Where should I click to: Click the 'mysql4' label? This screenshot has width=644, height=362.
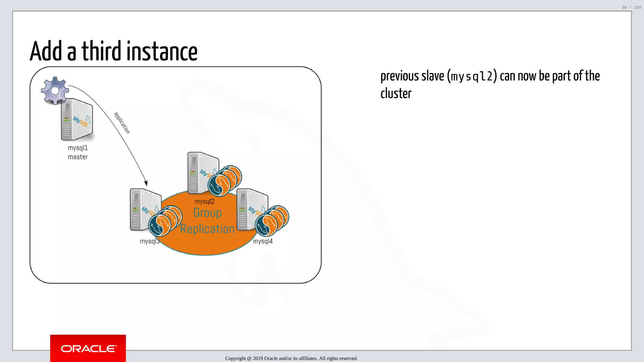click(263, 241)
